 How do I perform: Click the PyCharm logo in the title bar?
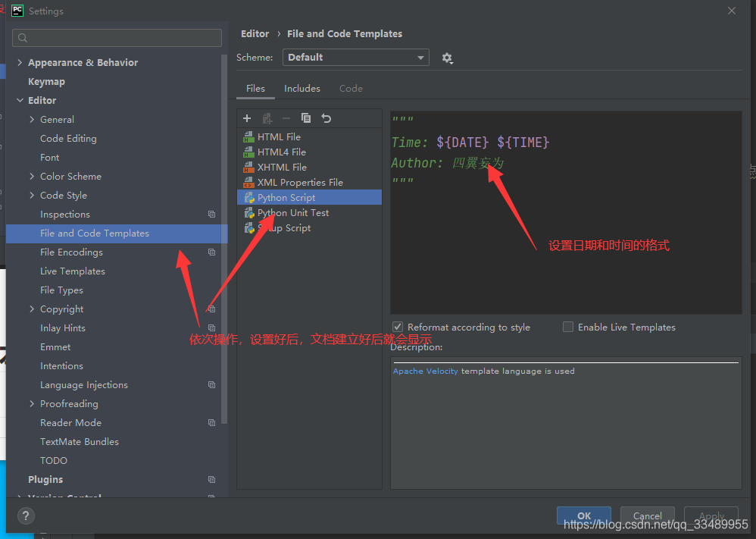(17, 11)
